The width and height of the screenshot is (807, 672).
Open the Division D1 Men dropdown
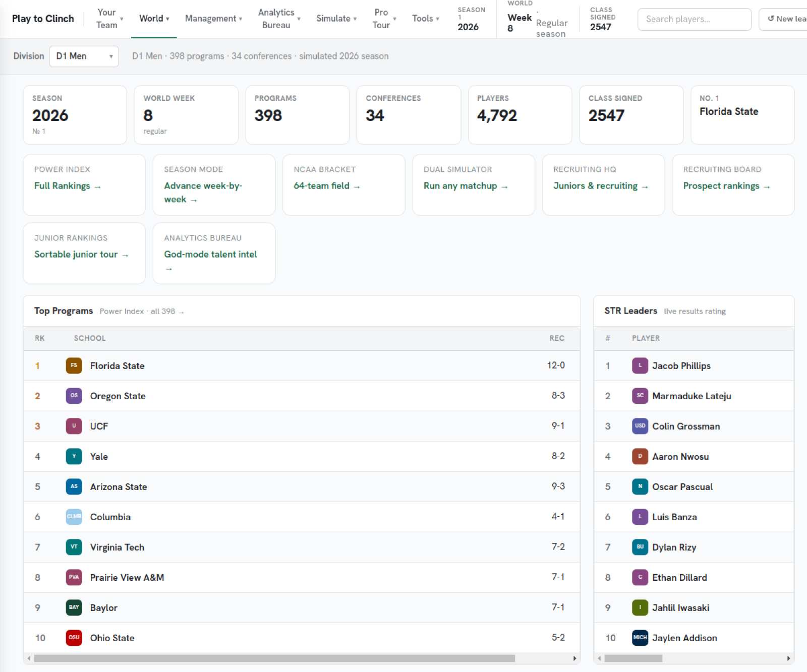tap(84, 56)
